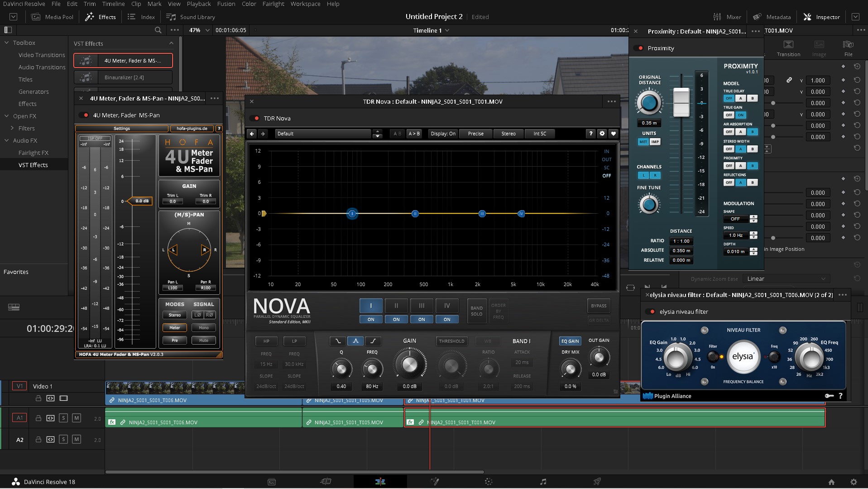Open the Playback menu

tap(199, 4)
